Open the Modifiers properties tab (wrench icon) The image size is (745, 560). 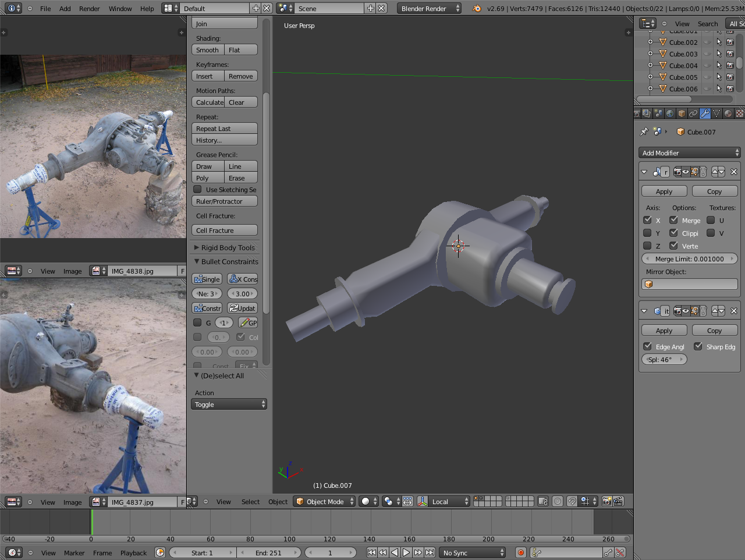(x=705, y=114)
